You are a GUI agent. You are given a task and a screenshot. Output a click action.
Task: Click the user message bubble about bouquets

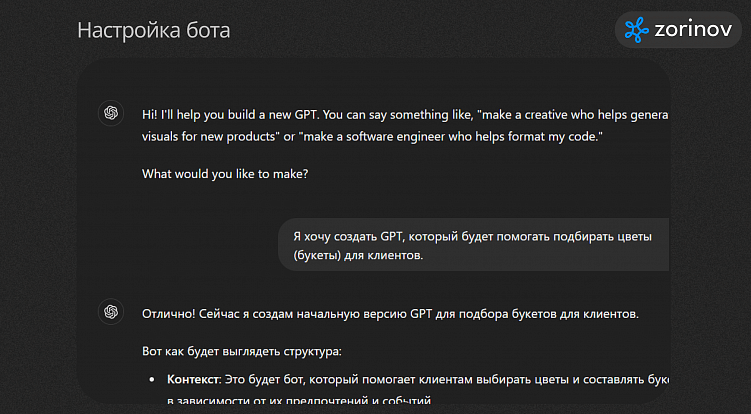tap(473, 245)
